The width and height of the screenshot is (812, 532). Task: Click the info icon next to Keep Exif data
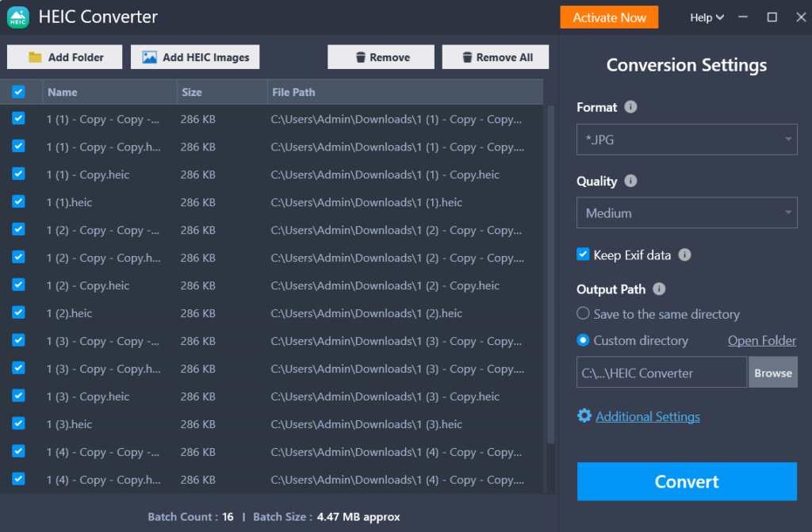[x=685, y=255]
